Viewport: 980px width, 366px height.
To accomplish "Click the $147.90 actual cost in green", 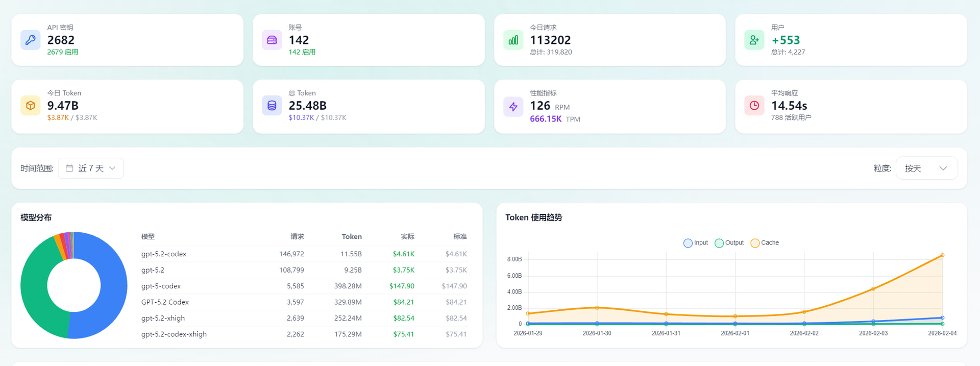I will coord(402,286).
